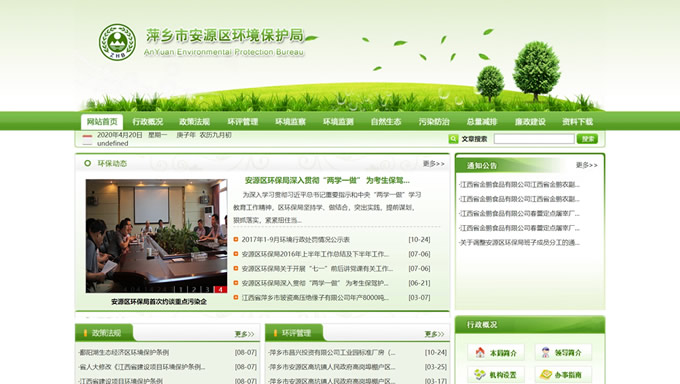The height and width of the screenshot is (384, 680).
Task: Open the article about "七一"前后讲党课
Action: [317, 269]
